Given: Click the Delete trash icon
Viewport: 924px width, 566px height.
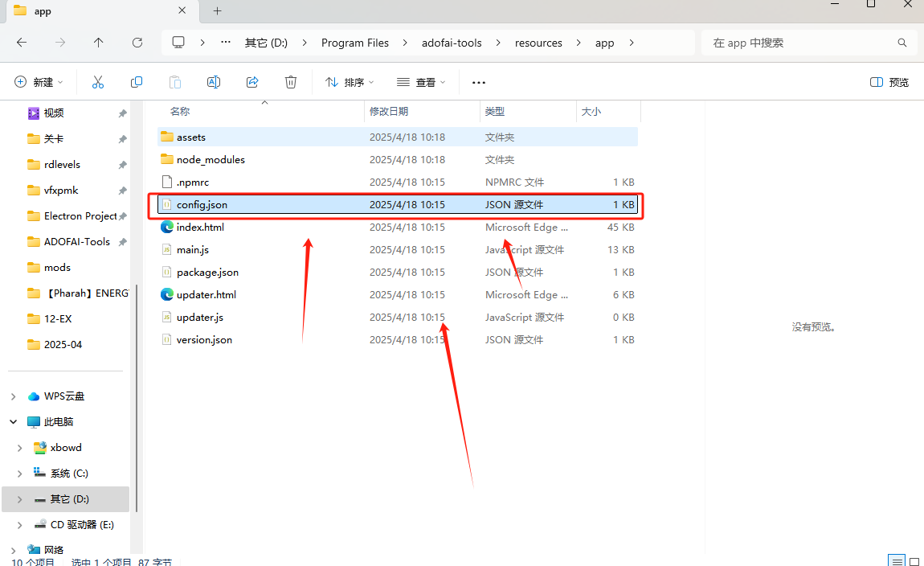Looking at the screenshot, I should pos(291,82).
